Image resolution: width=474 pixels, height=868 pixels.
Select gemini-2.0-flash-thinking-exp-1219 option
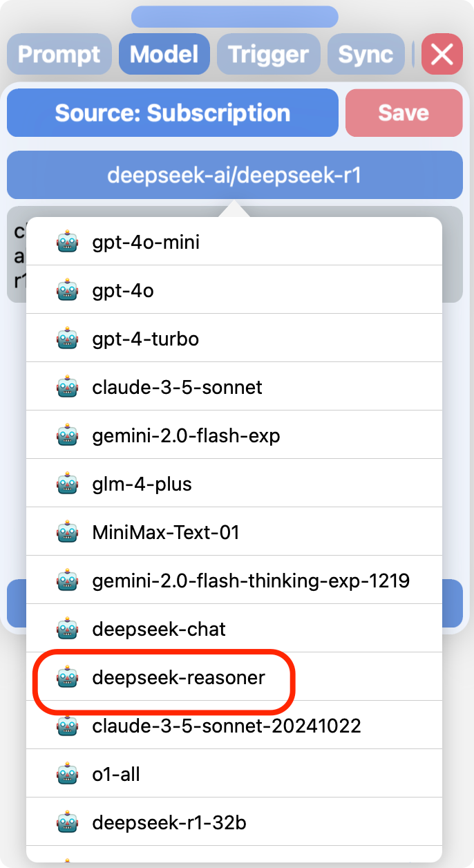[234, 581]
